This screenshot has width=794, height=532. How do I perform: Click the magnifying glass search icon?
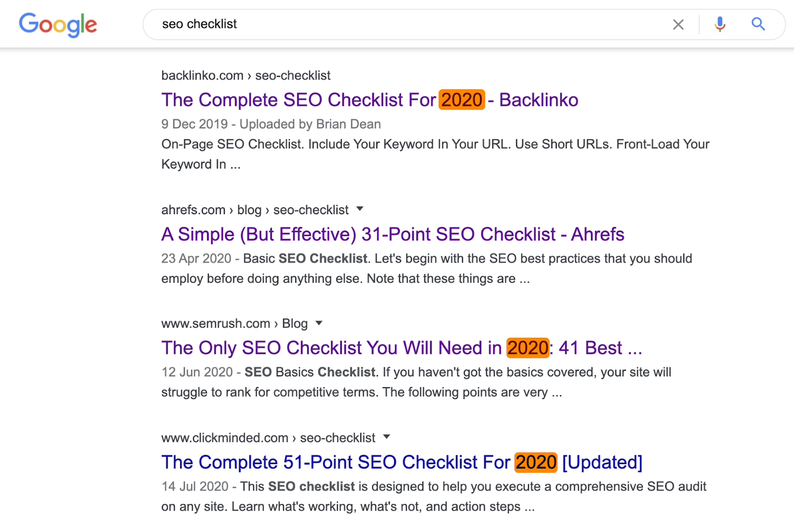(758, 24)
